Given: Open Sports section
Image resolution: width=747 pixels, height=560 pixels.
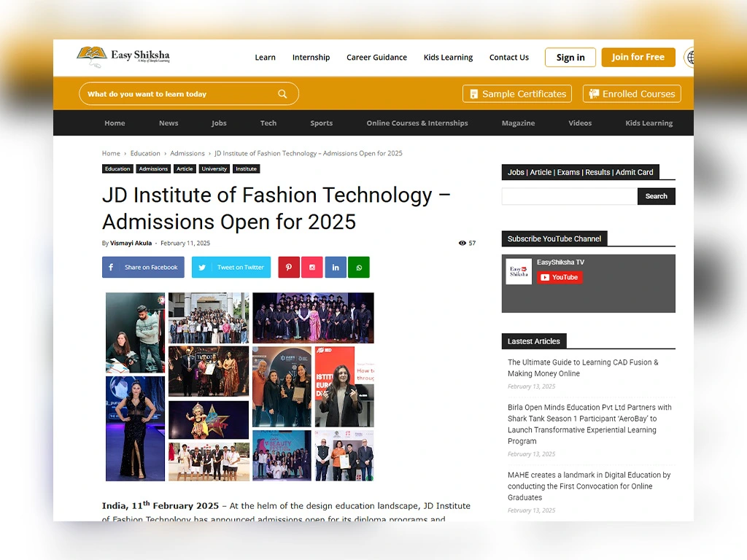Looking at the screenshot, I should [322, 122].
